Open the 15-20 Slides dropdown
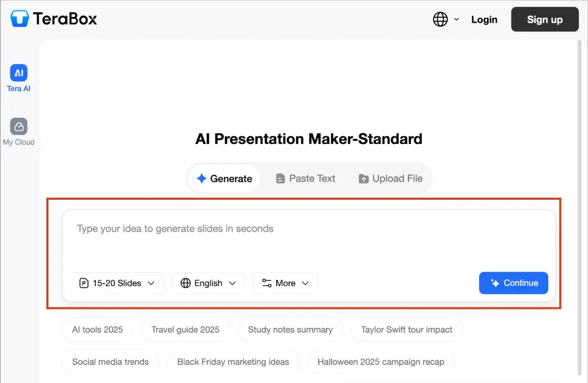The image size is (588, 383). pyautogui.click(x=117, y=283)
